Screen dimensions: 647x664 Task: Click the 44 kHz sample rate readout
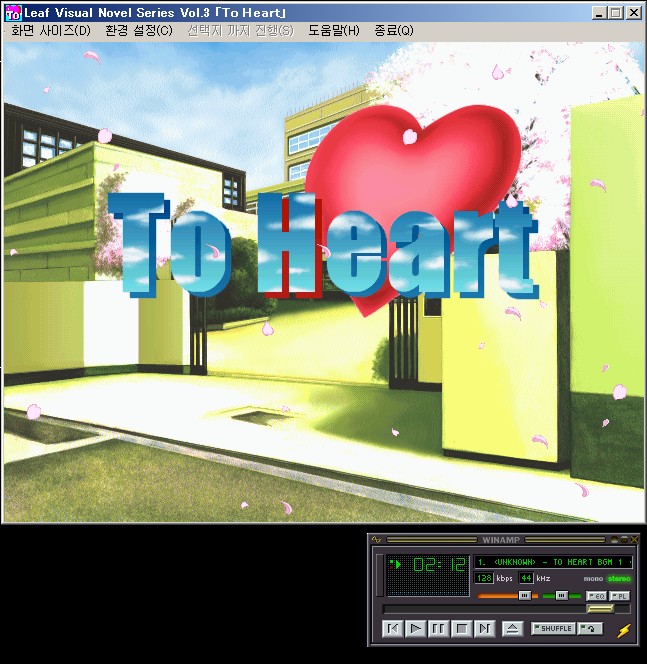pyautogui.click(x=526, y=578)
